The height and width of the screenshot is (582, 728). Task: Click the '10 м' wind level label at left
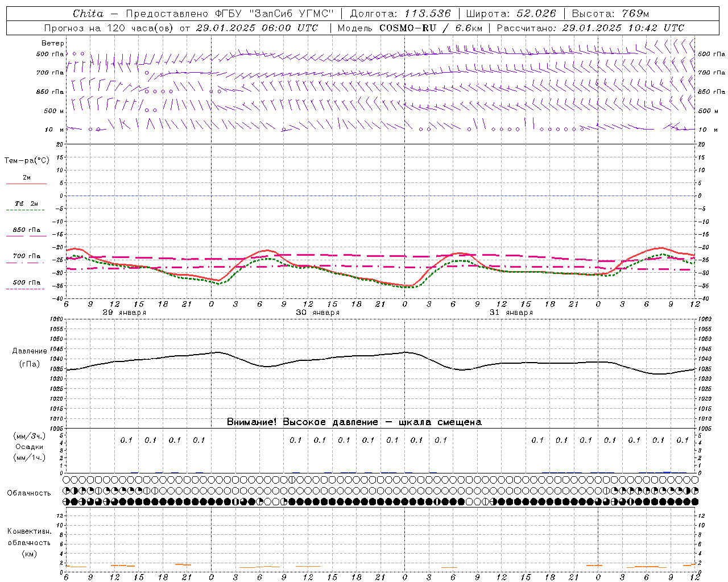coord(55,130)
